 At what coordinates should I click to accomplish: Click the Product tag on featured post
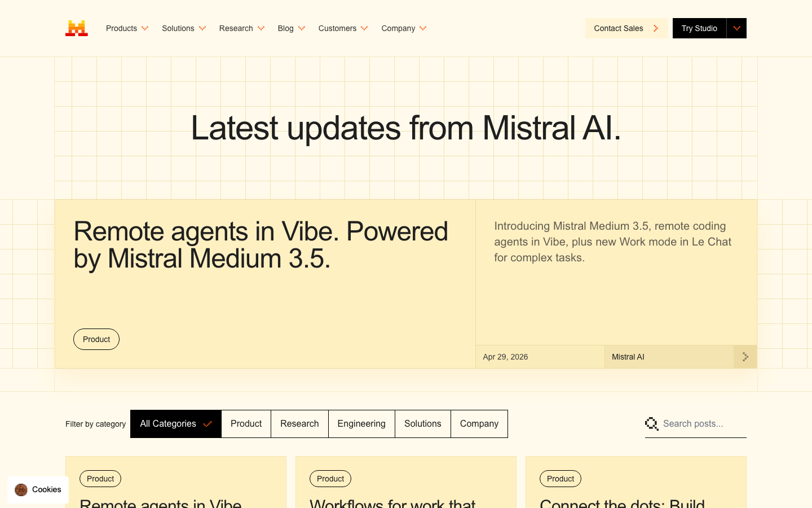coord(96,339)
